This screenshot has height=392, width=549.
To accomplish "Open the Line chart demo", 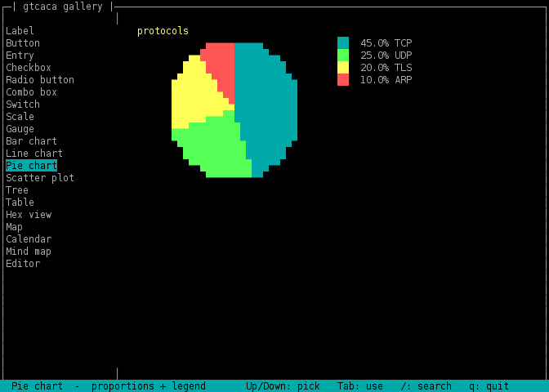I will point(34,154).
